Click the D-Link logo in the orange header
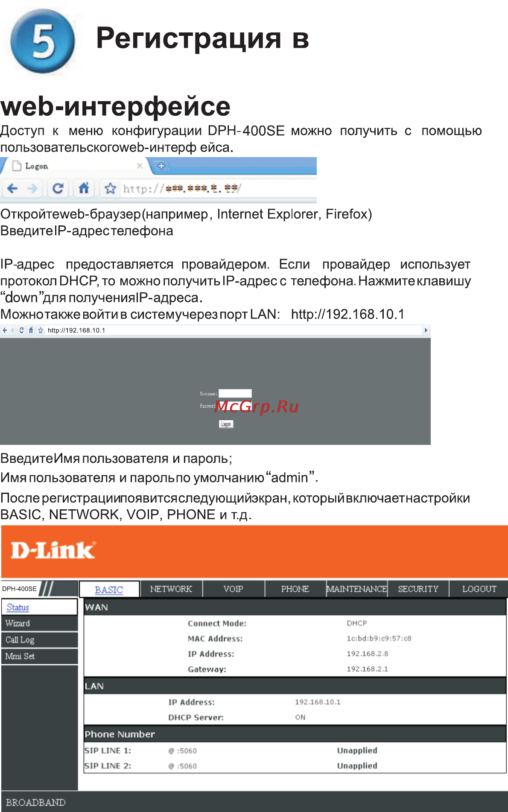The height and width of the screenshot is (812, 508). (x=53, y=550)
